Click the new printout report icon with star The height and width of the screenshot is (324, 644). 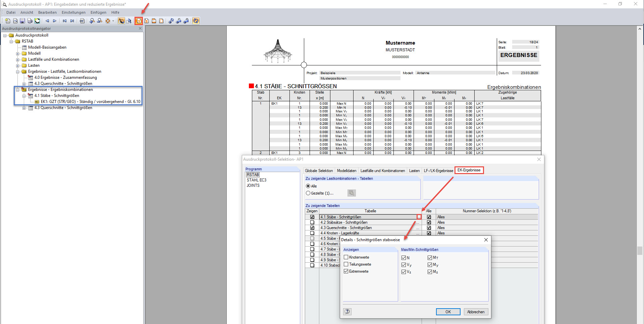point(8,21)
